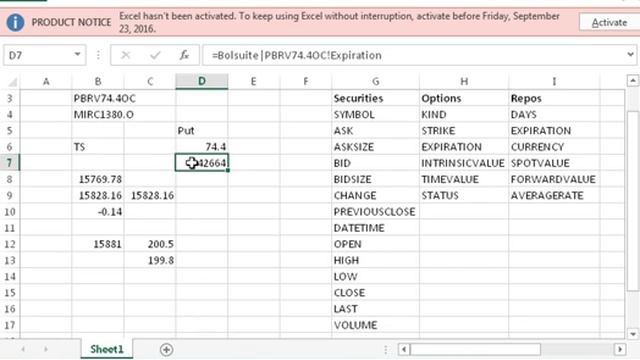Click the tab bar split dots handle
Image resolution: width=640 pixels, height=360 pixels.
coord(386,349)
